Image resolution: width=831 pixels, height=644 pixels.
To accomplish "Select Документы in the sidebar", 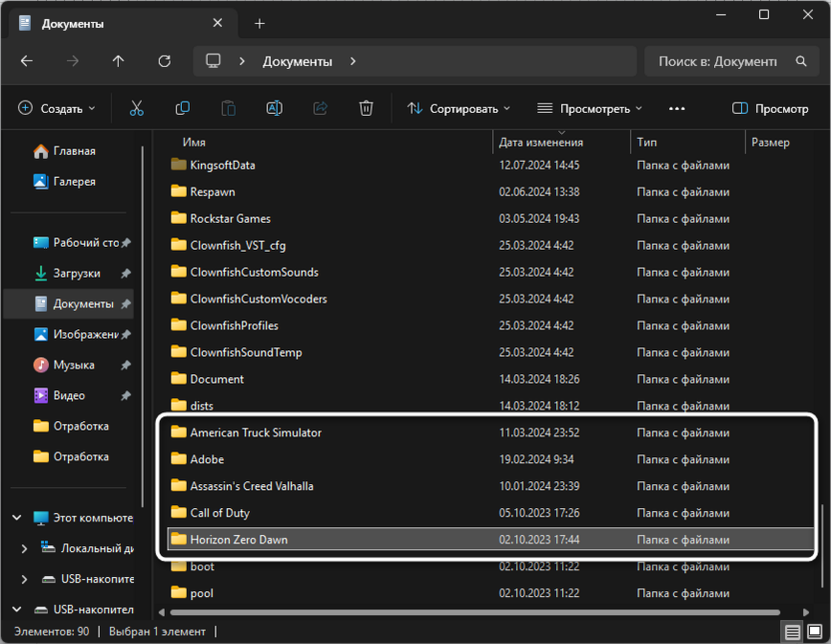I will click(69, 304).
